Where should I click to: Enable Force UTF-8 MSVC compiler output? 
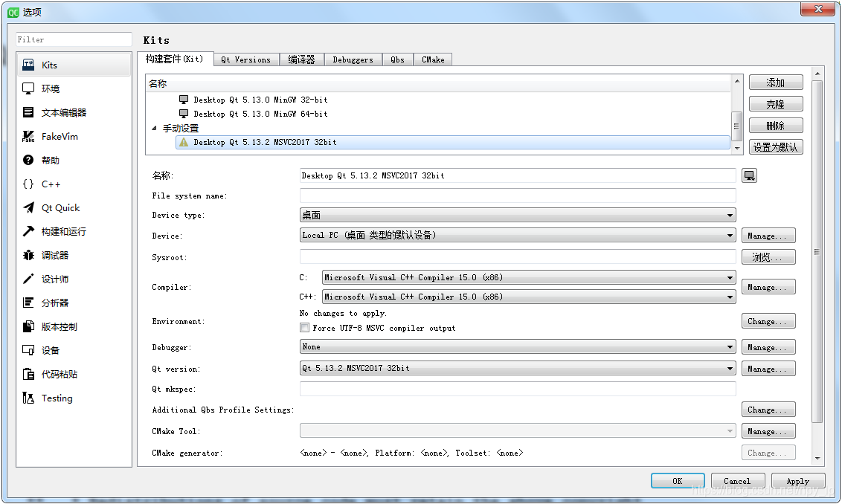coord(304,327)
